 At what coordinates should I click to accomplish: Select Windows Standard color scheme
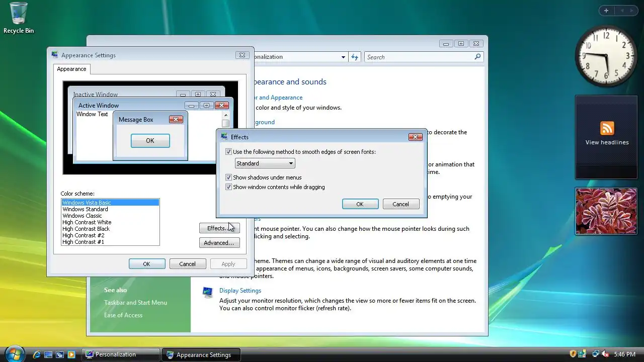(x=110, y=209)
